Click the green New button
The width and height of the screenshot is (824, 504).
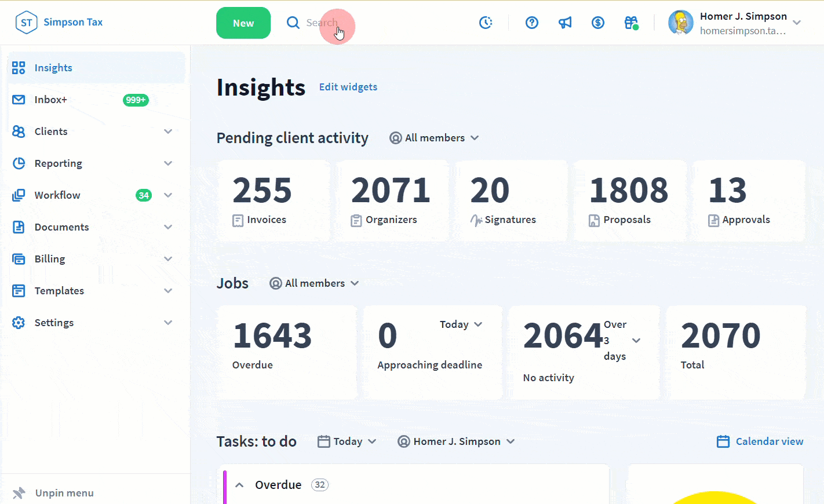pyautogui.click(x=243, y=23)
